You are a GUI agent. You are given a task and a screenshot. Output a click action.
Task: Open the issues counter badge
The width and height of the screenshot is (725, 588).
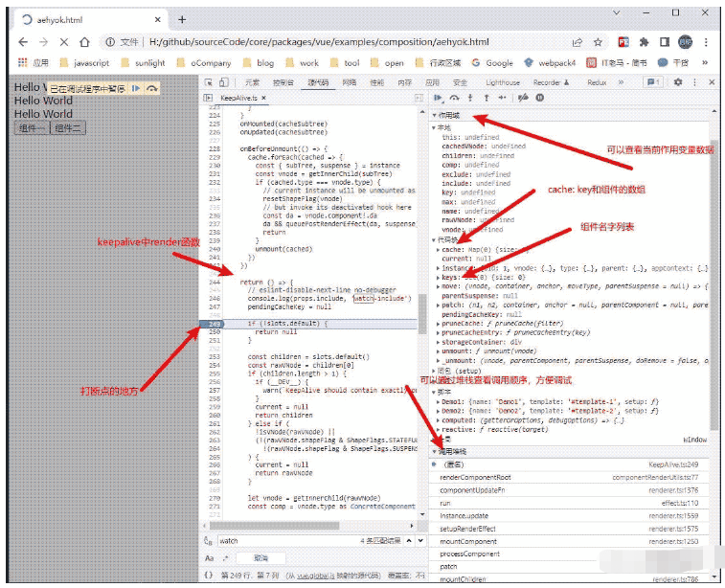pyautogui.click(x=653, y=82)
